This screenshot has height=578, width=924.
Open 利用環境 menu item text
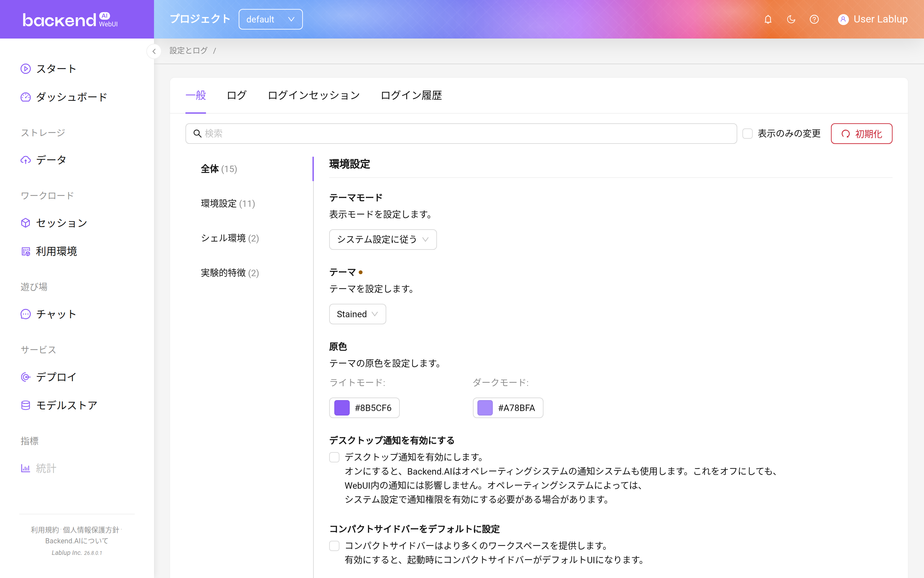pyautogui.click(x=56, y=251)
